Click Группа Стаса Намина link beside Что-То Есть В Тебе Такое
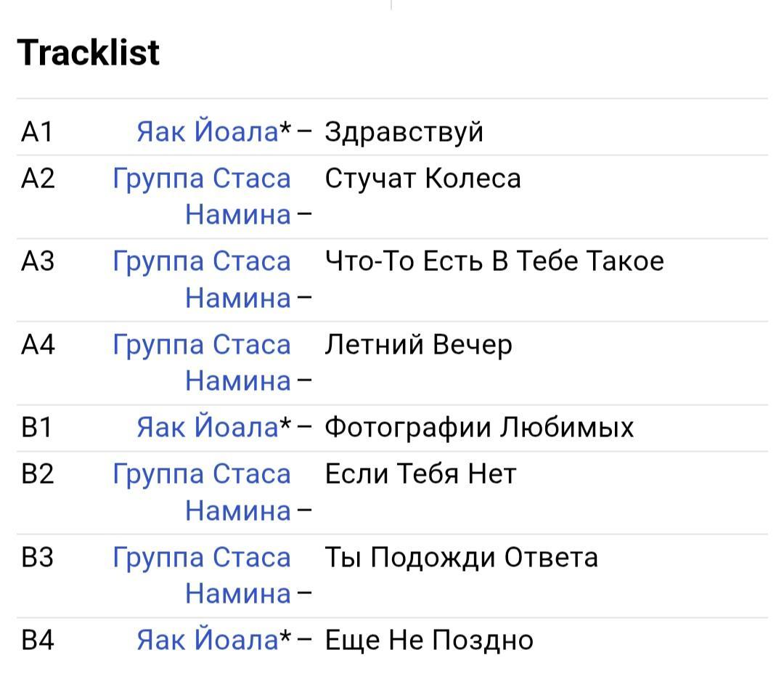784x687 pixels. tap(202, 261)
